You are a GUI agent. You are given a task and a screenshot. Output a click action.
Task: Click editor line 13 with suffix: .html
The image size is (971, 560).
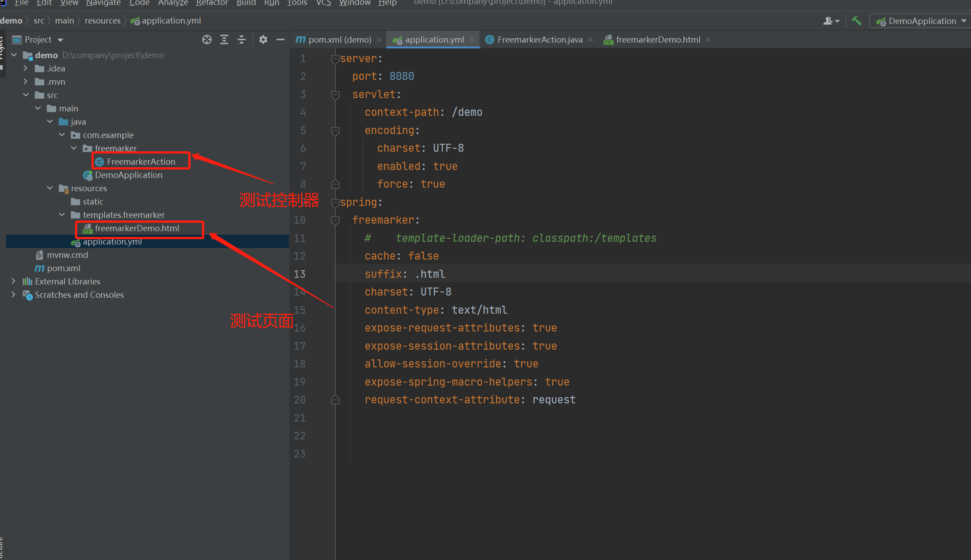pos(404,274)
